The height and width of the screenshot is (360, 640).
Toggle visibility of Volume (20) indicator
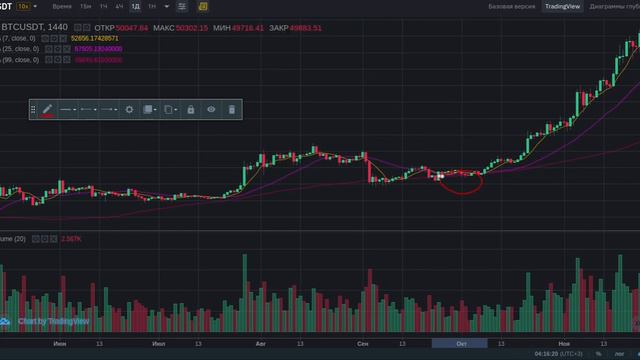point(36,239)
